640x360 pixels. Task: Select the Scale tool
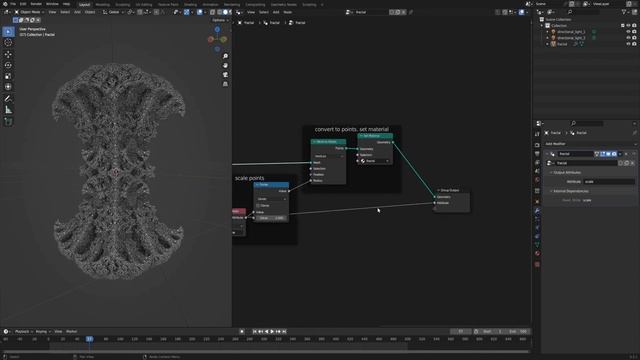tap(8, 76)
